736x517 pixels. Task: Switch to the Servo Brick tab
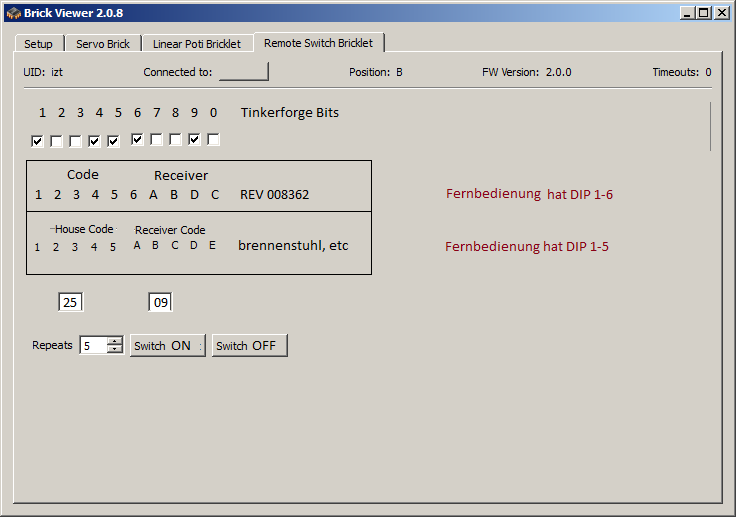[103, 44]
